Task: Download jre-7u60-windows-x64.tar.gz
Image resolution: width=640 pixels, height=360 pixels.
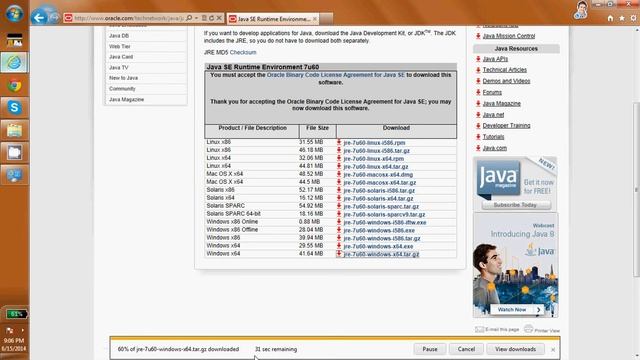Action: click(x=381, y=254)
